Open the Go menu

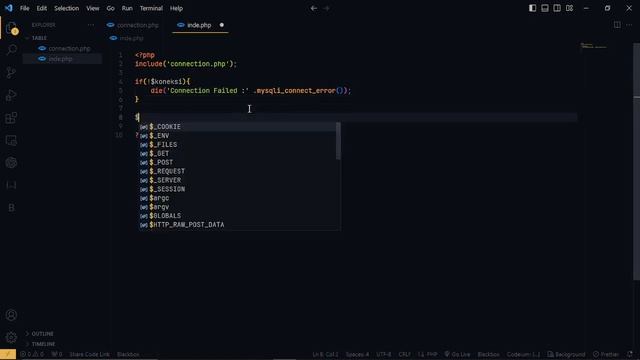[110, 8]
